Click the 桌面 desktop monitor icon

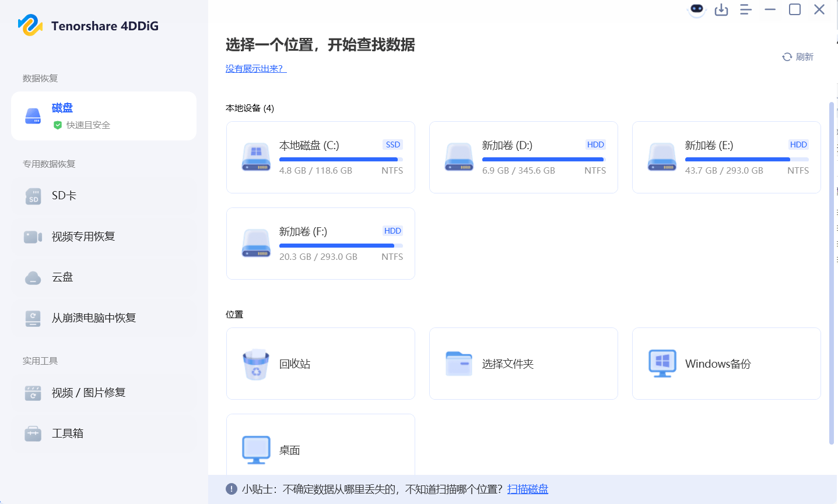pos(256,450)
